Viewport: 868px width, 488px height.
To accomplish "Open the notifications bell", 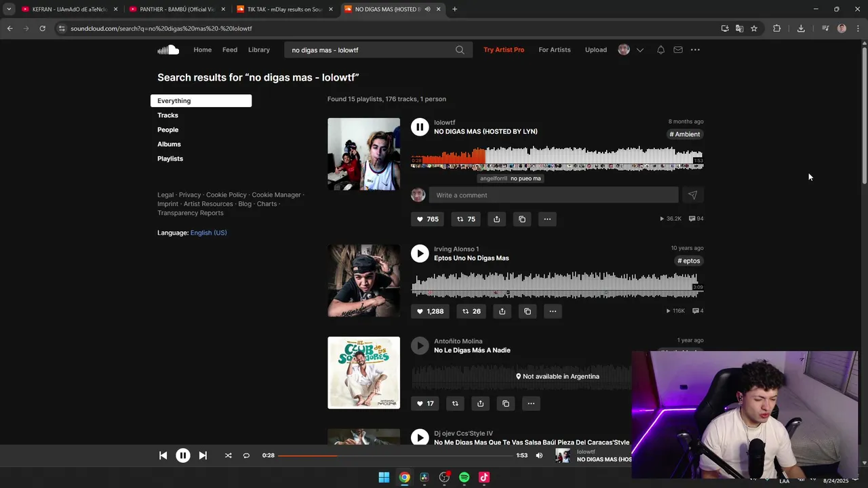I will pyautogui.click(x=660, y=49).
